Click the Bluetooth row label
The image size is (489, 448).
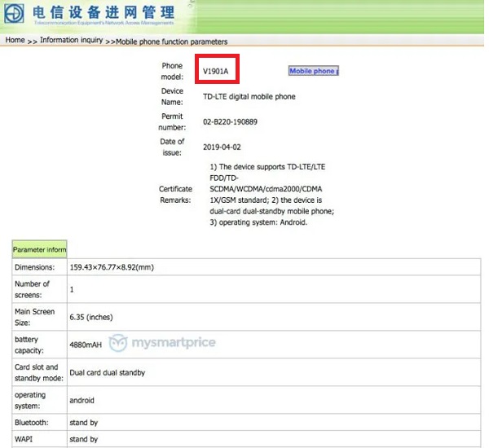pyautogui.click(x=32, y=423)
